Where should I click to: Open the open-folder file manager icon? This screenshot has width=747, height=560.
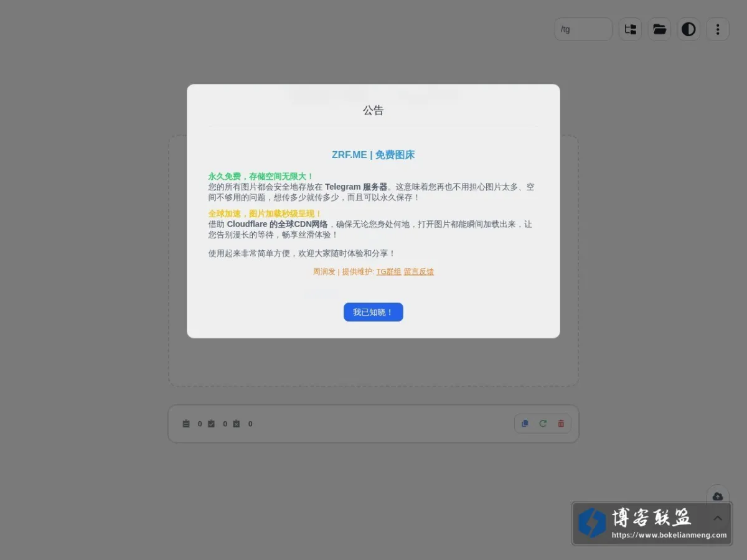tap(659, 29)
